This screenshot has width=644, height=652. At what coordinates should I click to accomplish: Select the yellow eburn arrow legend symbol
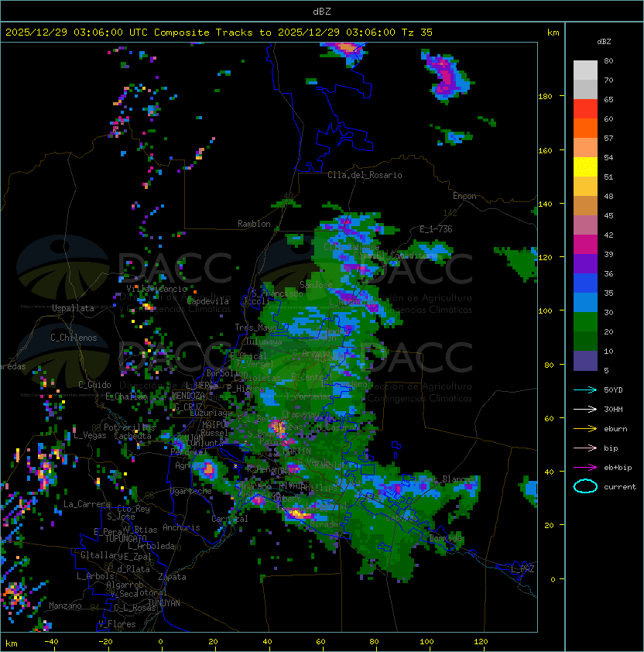pyautogui.click(x=585, y=429)
